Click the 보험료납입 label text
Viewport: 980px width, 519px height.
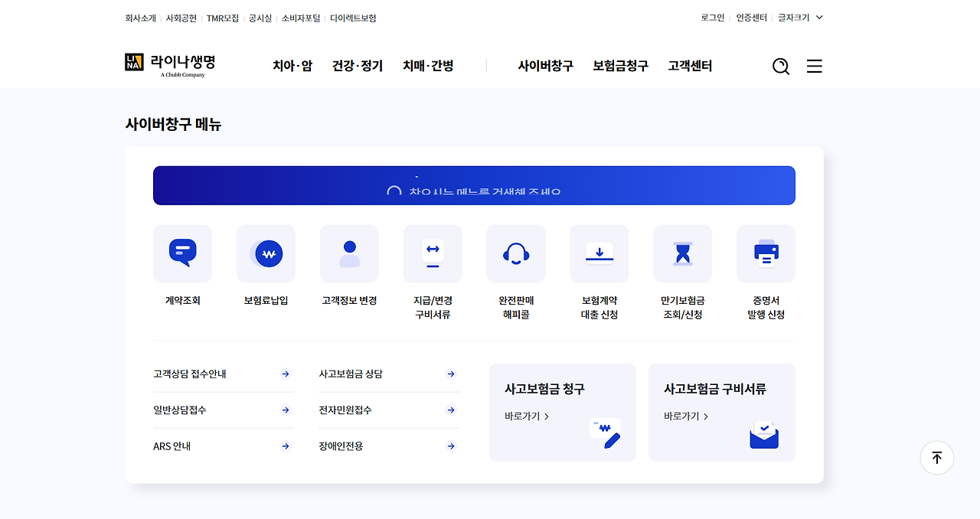click(266, 301)
